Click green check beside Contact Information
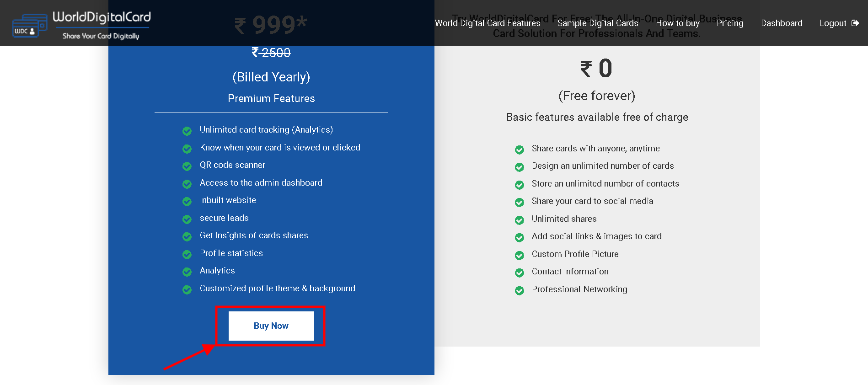The width and height of the screenshot is (868, 385). click(x=520, y=273)
